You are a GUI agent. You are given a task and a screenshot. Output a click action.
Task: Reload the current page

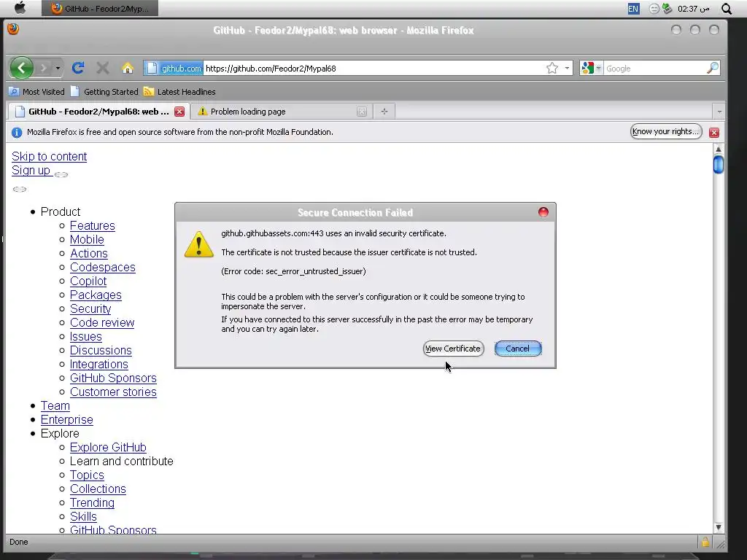point(78,68)
